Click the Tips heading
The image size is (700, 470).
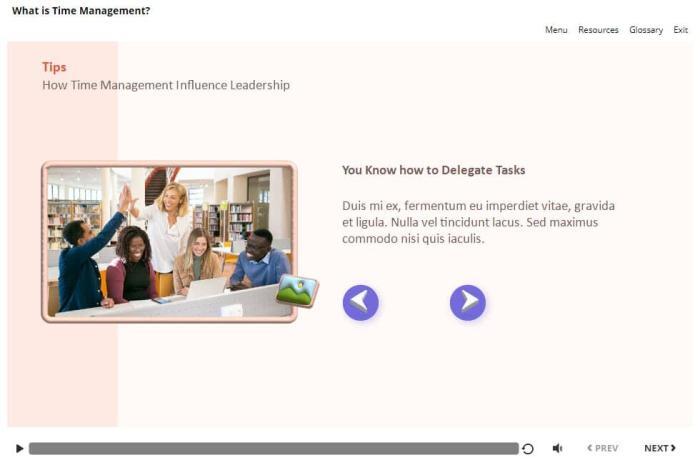click(x=54, y=67)
